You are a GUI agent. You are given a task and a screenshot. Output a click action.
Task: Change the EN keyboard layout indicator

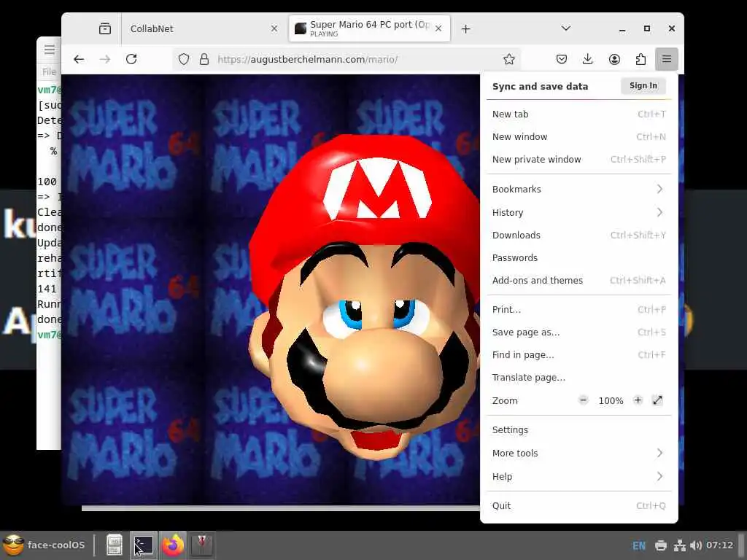tap(639, 545)
